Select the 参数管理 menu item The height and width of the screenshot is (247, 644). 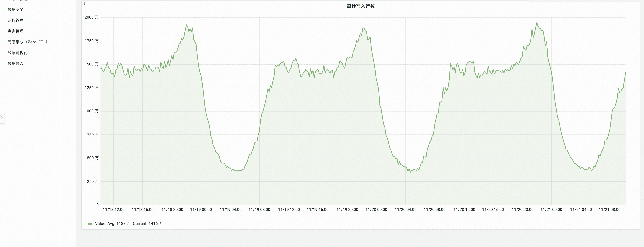pyautogui.click(x=16, y=20)
